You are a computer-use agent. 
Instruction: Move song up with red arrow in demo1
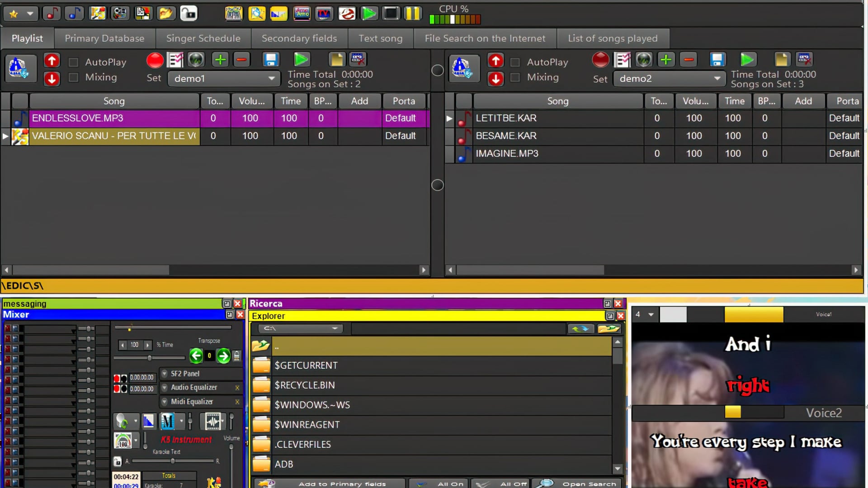pyautogui.click(x=52, y=61)
